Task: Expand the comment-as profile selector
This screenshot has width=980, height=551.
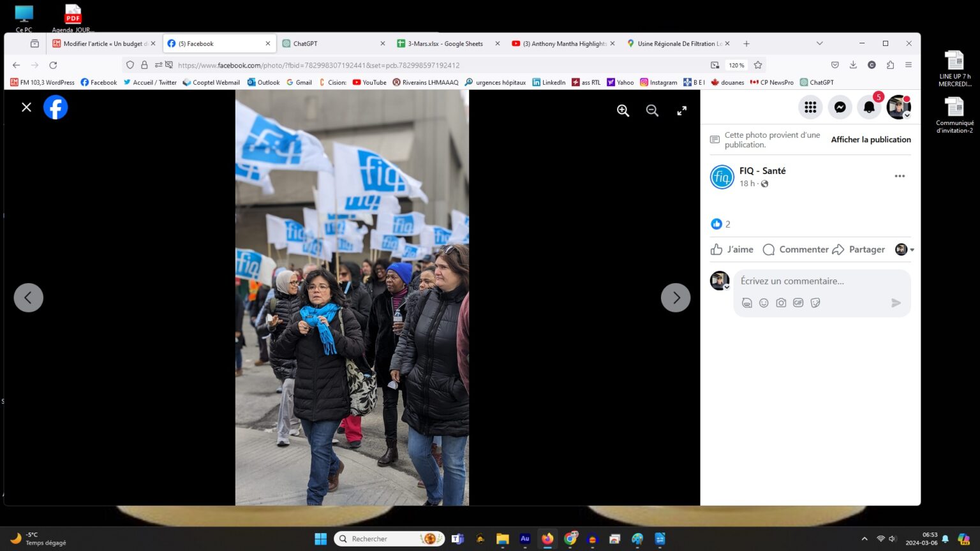Action: (x=905, y=249)
